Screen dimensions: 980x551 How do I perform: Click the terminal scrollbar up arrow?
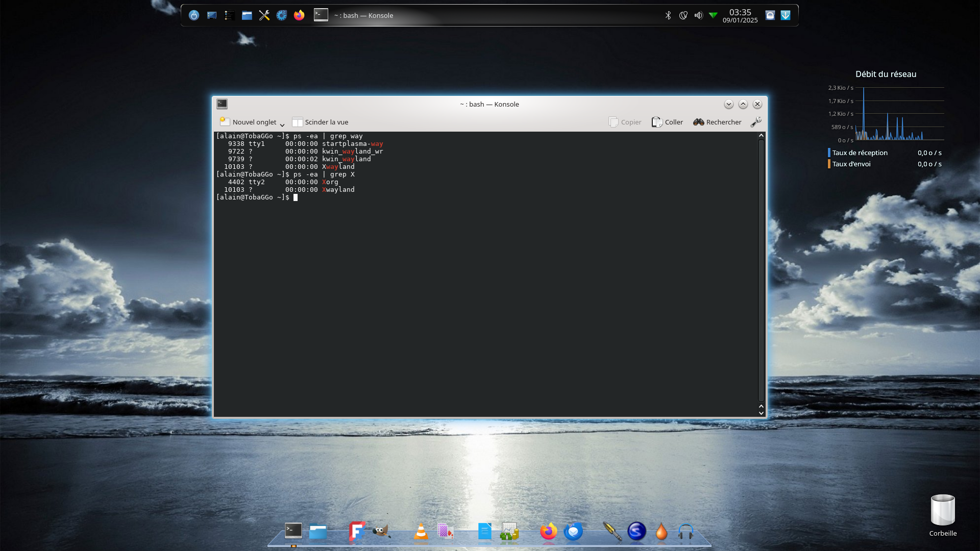pyautogui.click(x=761, y=136)
